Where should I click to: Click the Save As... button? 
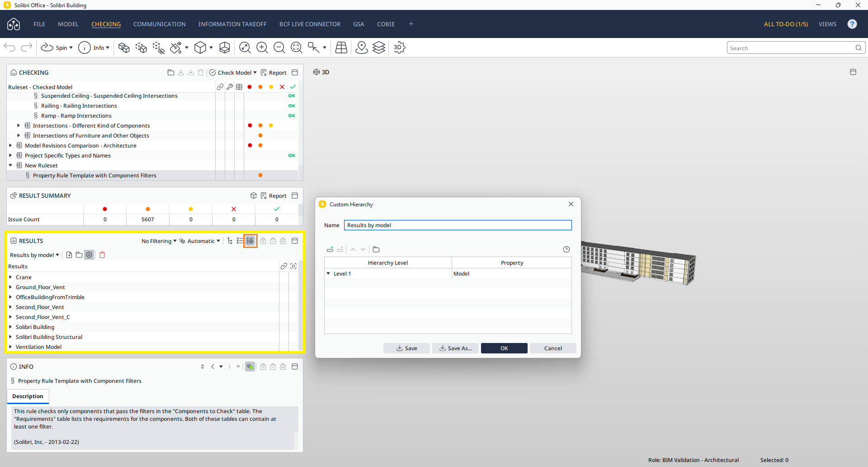pos(455,348)
